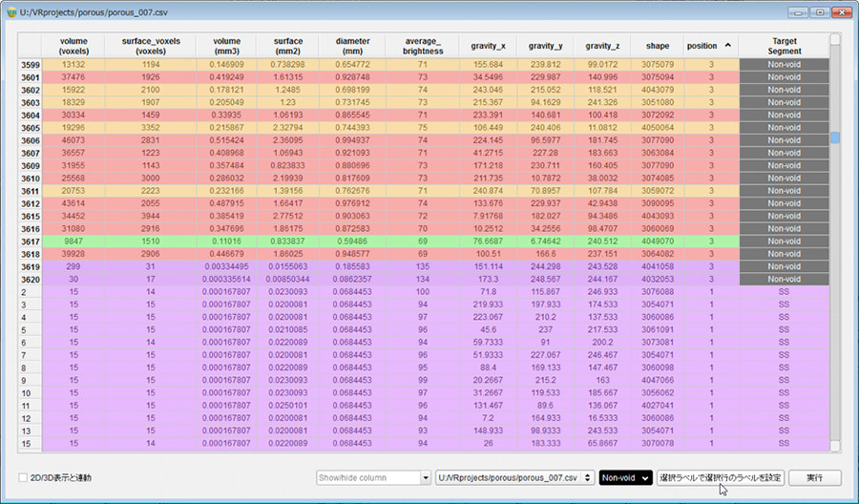Click the vertical scrollbar thumb

[835, 136]
